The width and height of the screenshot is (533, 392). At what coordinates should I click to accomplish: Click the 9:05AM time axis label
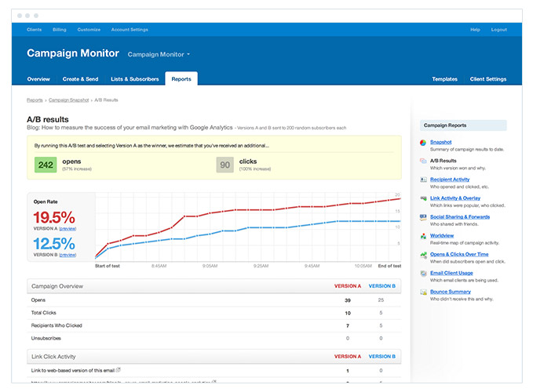(210, 266)
